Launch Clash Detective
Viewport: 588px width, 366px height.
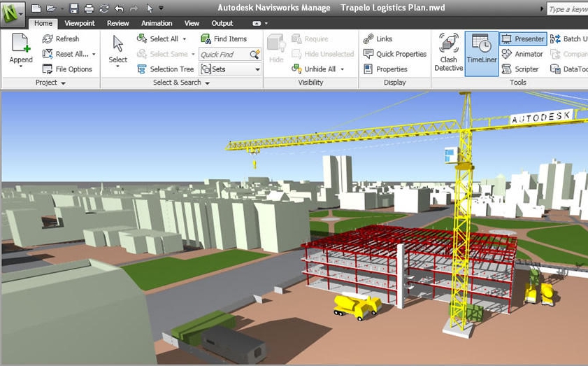[x=448, y=52]
